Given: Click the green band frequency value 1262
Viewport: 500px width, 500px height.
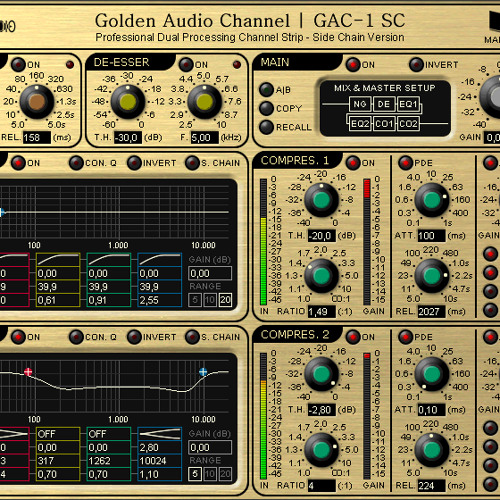Looking at the screenshot, I should (109, 461).
